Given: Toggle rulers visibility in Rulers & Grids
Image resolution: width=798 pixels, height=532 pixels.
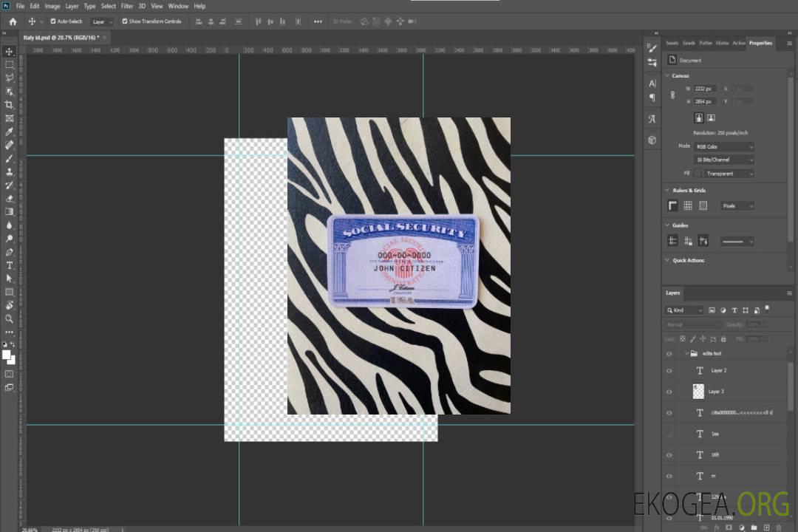Looking at the screenshot, I should click(672, 205).
